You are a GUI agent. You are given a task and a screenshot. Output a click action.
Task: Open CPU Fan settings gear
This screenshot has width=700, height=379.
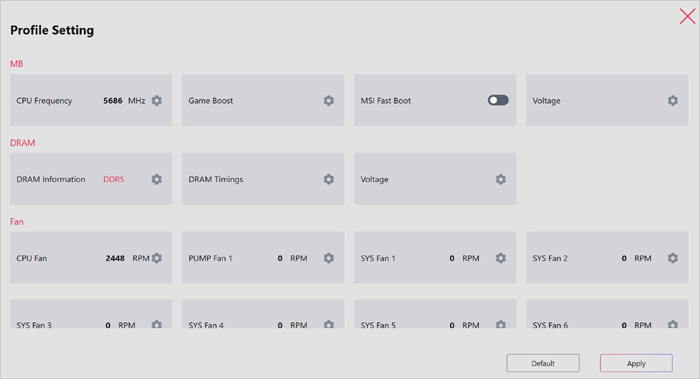coord(157,258)
